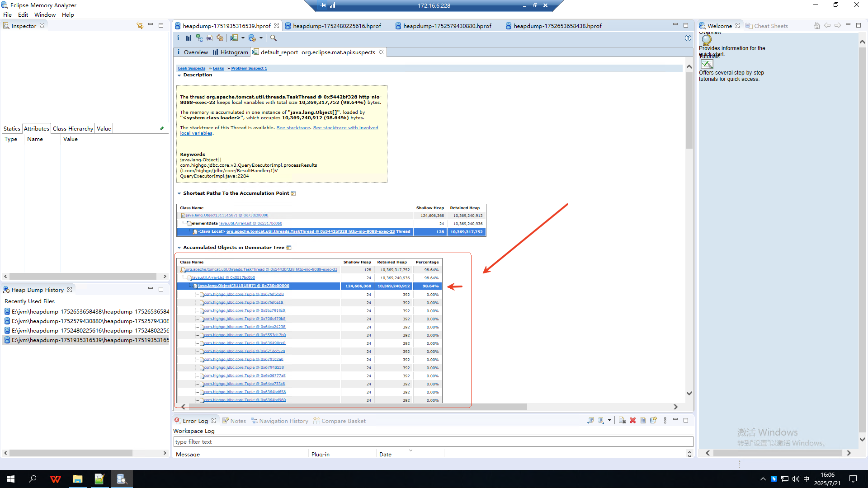This screenshot has width=868, height=488.
Task: Open the OQL query editor icon
Action: click(209, 38)
